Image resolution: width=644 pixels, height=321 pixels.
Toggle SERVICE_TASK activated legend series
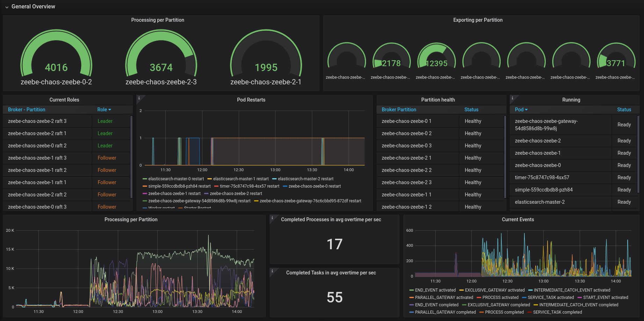click(551, 298)
